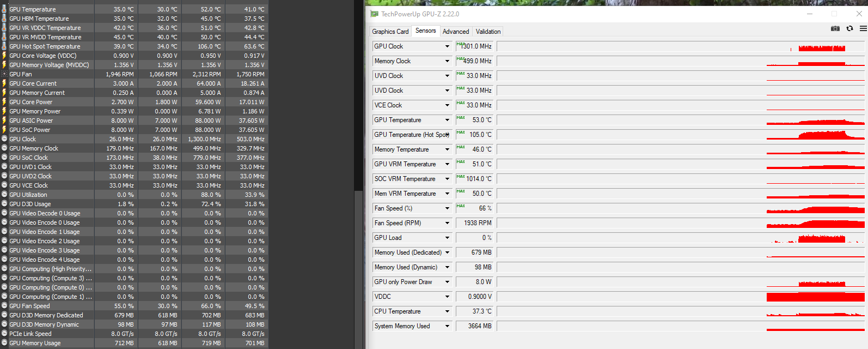
Task: Click thermometer icon beside GPU HBM Temperature
Action: pos(4,19)
